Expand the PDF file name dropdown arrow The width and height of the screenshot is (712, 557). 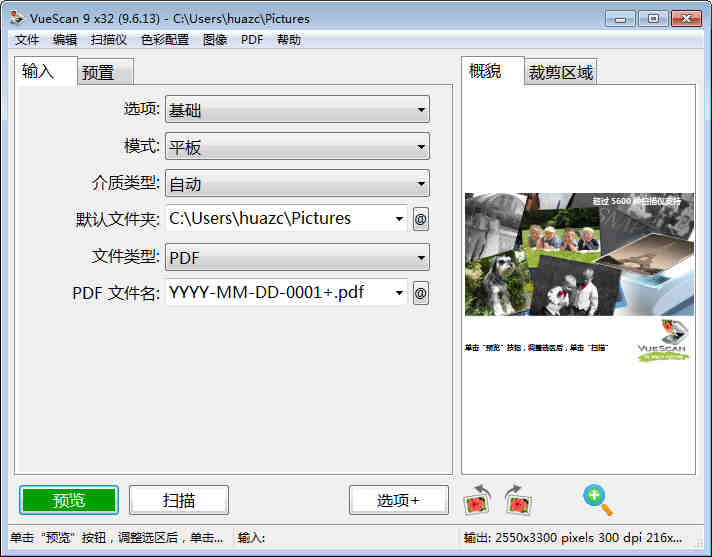(399, 293)
